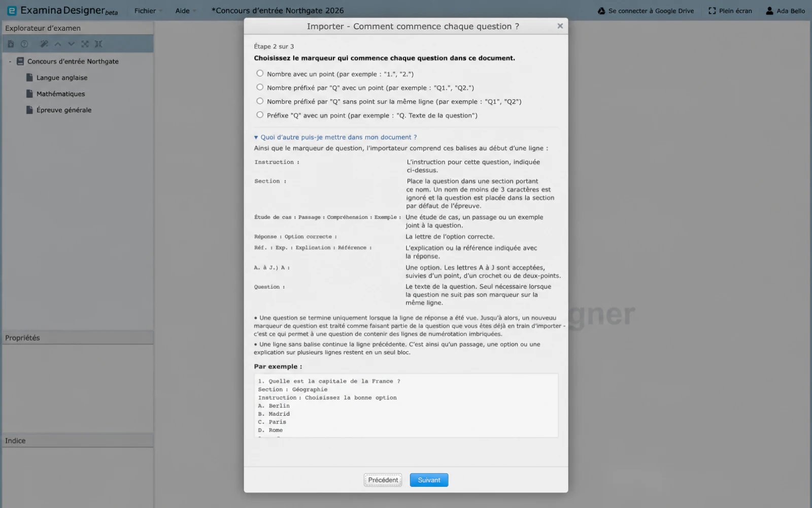The image size is (812, 508).
Task: Click the collapse all icon
Action: click(x=98, y=44)
